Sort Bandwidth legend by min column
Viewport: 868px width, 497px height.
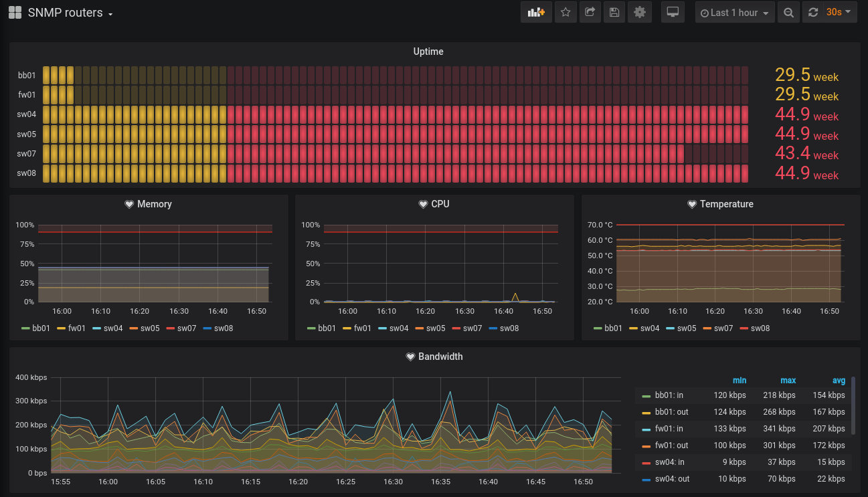tap(740, 381)
